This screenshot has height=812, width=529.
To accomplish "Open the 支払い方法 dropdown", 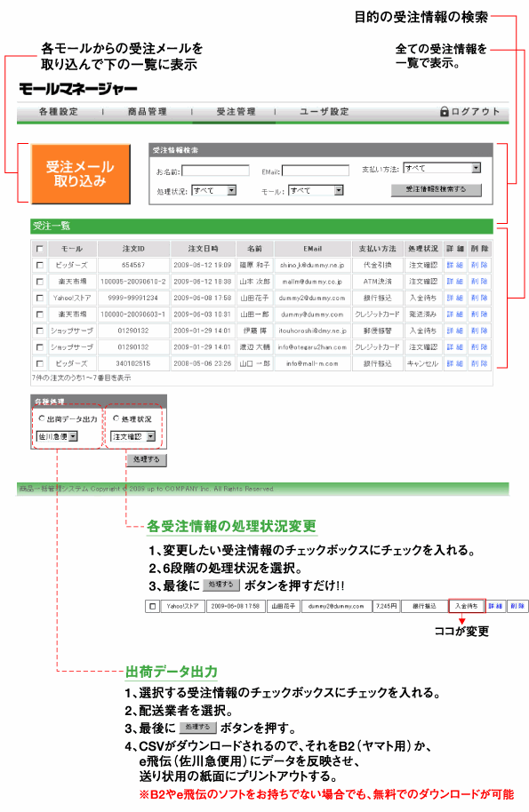I will (442, 168).
